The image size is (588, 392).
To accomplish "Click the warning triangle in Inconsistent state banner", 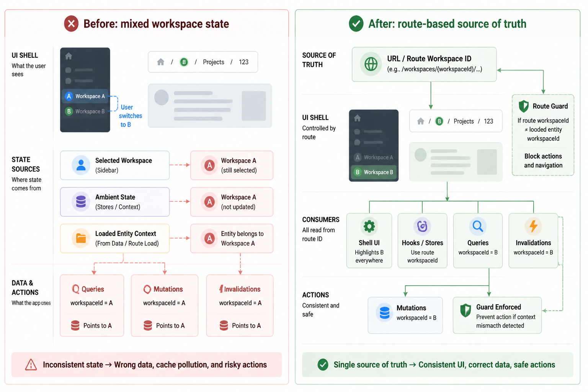I will point(31,365).
